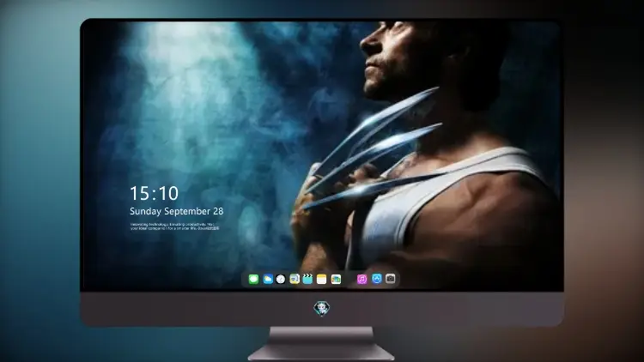The image size is (644, 362).
Task: Open the yellow Notes app
Action: click(x=322, y=280)
